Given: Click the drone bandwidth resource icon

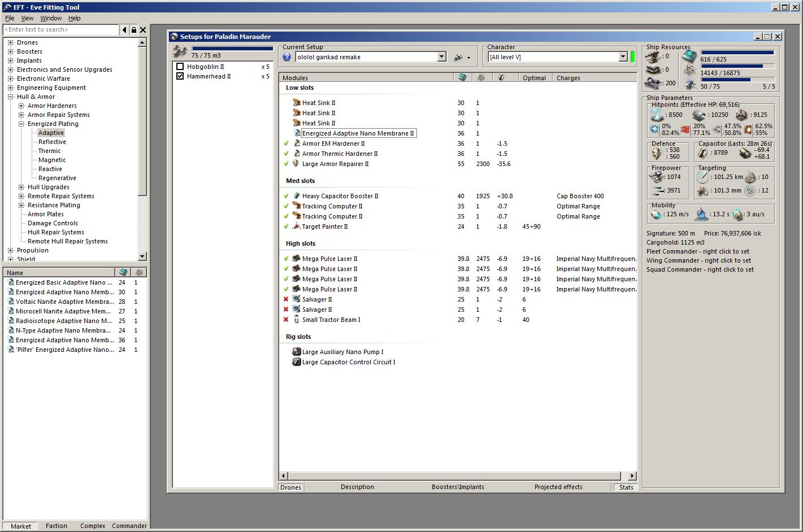Looking at the screenshot, I should click(x=689, y=84).
